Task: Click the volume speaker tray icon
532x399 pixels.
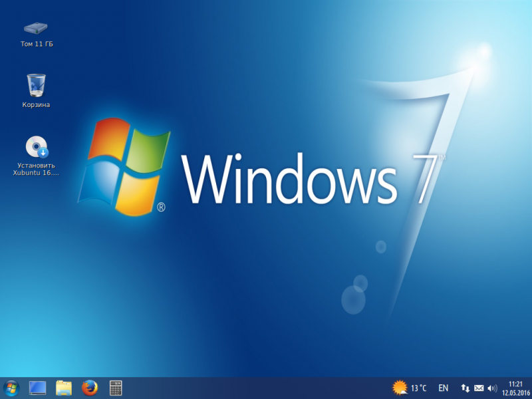Action: tap(492, 388)
